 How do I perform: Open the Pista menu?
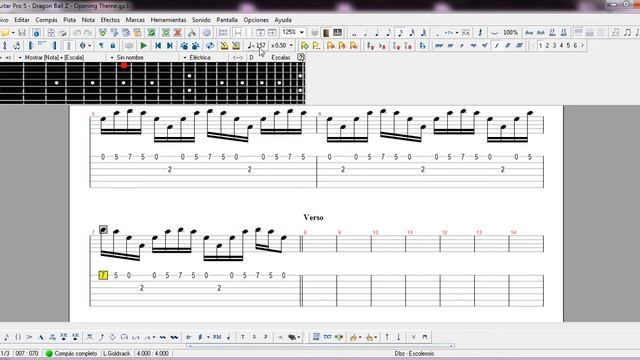[x=69, y=20]
